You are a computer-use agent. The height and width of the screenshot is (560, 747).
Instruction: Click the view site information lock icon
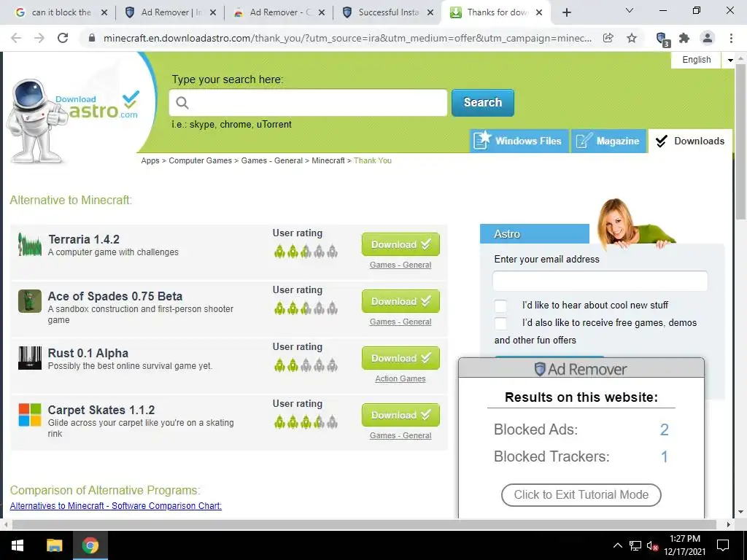[x=92, y=38]
